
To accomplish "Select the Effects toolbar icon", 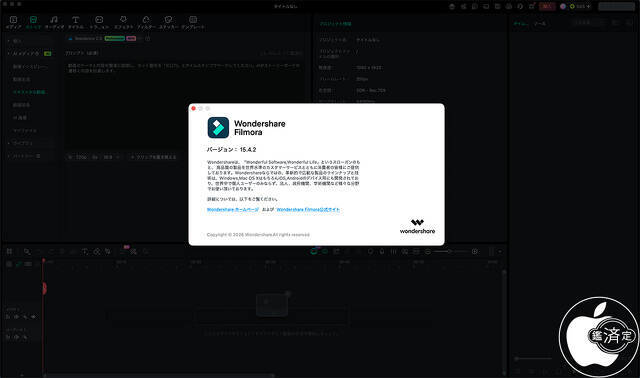I will click(x=123, y=19).
